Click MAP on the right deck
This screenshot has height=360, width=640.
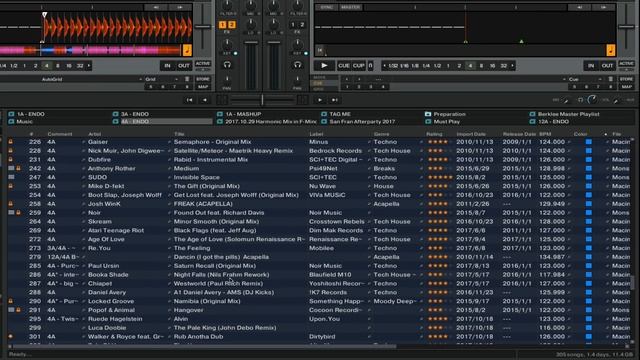coord(627,87)
